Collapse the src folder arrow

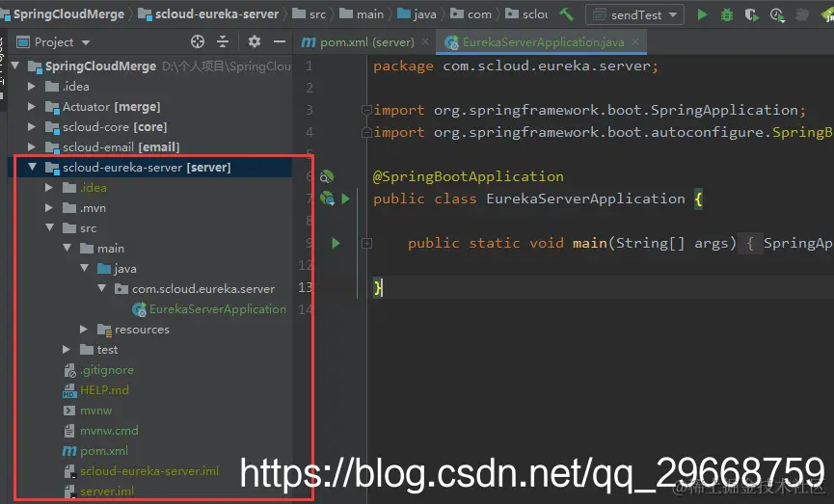50,227
